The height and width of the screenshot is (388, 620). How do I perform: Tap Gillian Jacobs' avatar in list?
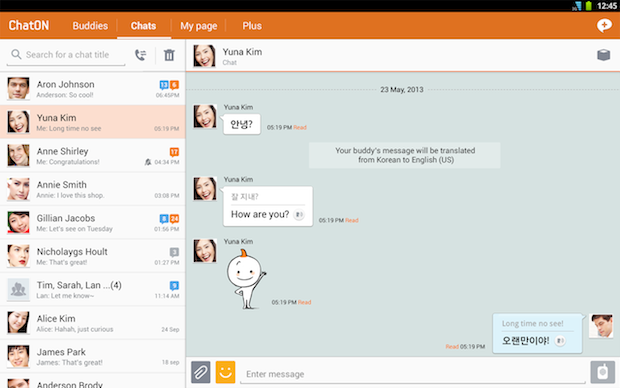(x=18, y=222)
